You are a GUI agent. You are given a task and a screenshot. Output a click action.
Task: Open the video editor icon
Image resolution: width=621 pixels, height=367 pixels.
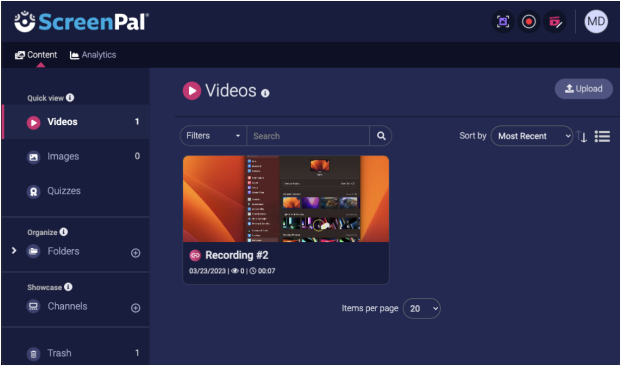coord(555,21)
